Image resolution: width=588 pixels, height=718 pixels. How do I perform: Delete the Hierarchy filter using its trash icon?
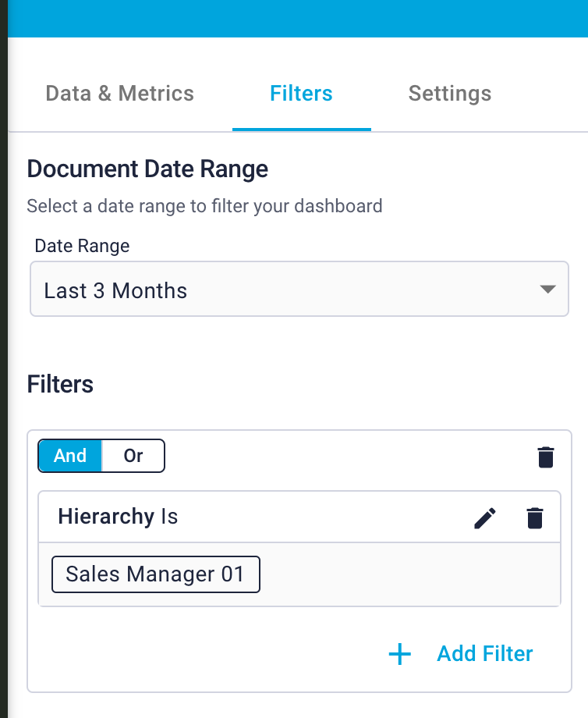click(x=535, y=518)
